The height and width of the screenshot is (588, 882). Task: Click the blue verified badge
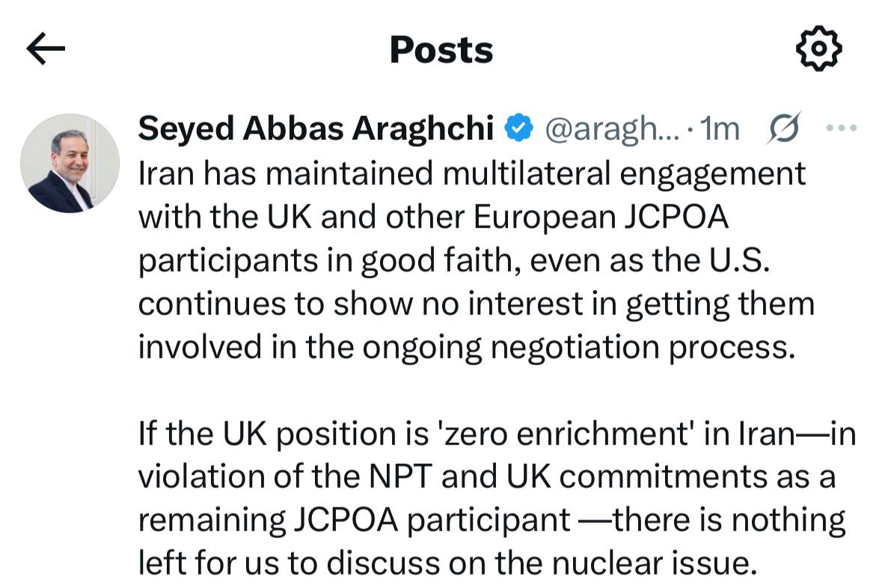tap(518, 129)
